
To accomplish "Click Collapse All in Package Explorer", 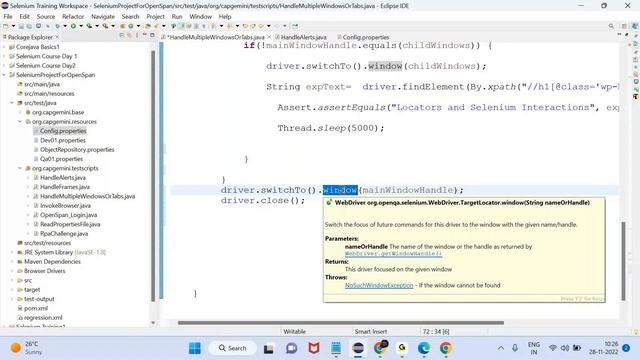I will 122,36.
